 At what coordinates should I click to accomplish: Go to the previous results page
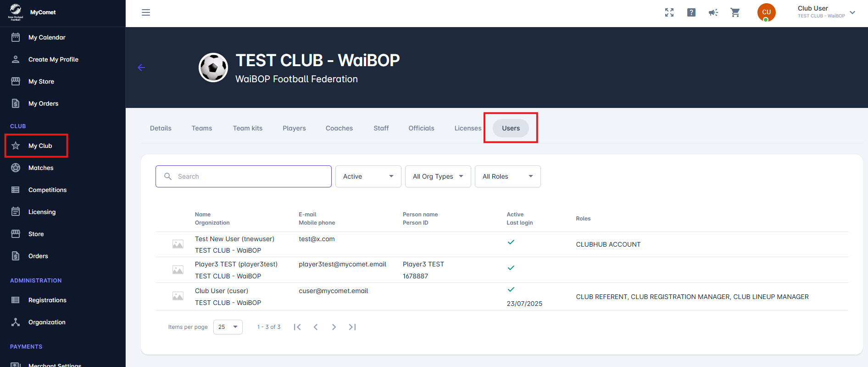316,327
